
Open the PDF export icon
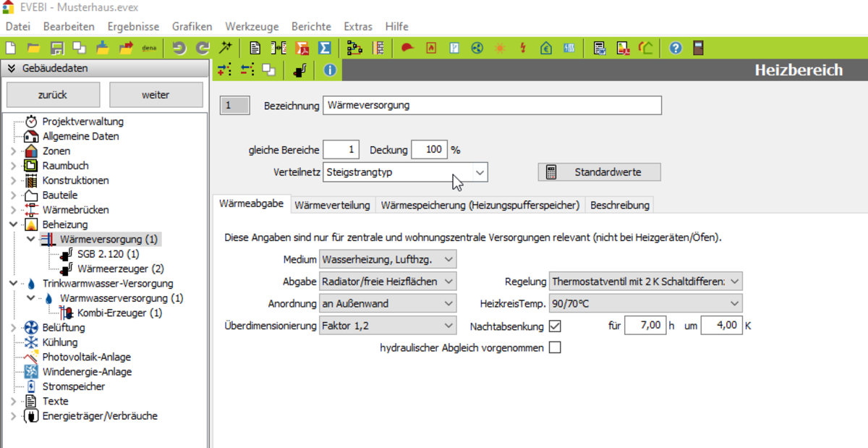point(302,48)
